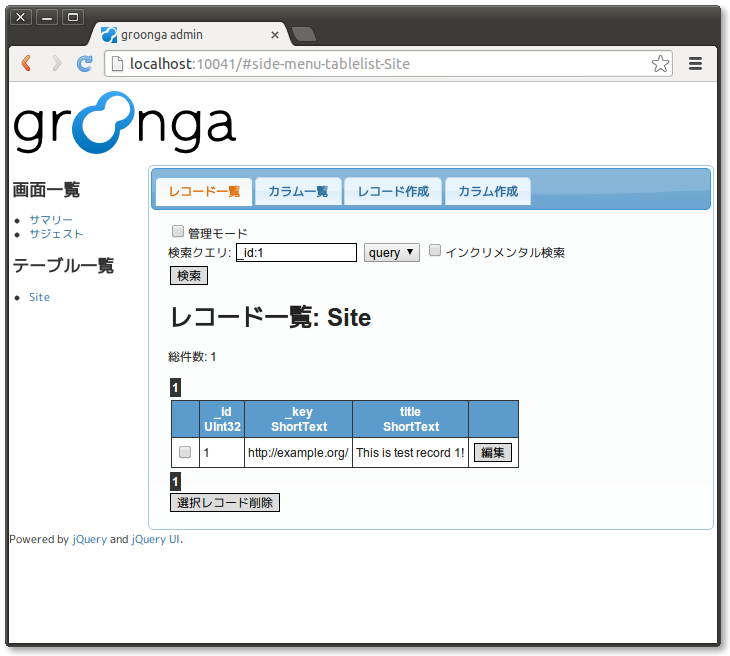This screenshot has width=730, height=656.
Task: Click the browser back arrow
Action: click(x=27, y=64)
